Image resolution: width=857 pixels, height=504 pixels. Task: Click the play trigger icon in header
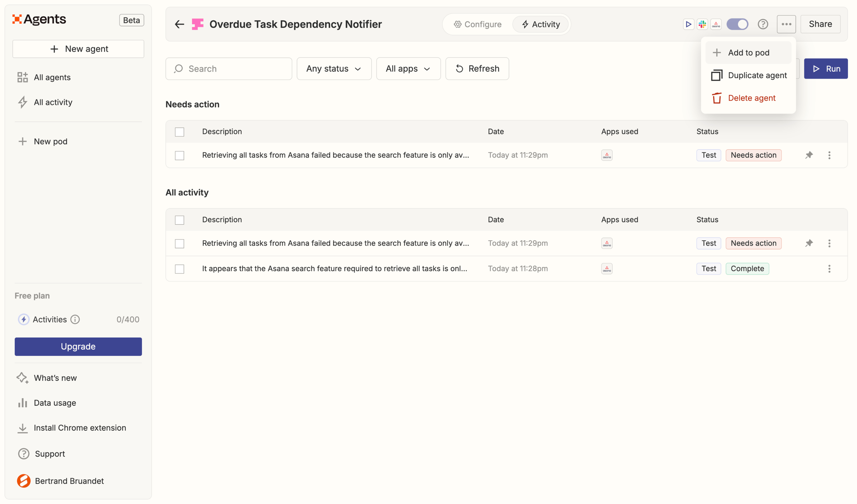coord(688,24)
